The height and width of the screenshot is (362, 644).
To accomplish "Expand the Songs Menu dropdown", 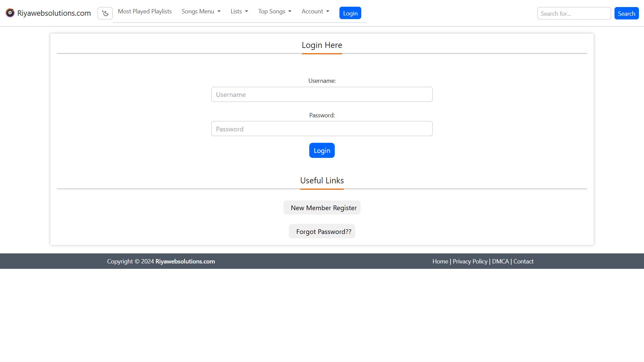I will pos(201,11).
